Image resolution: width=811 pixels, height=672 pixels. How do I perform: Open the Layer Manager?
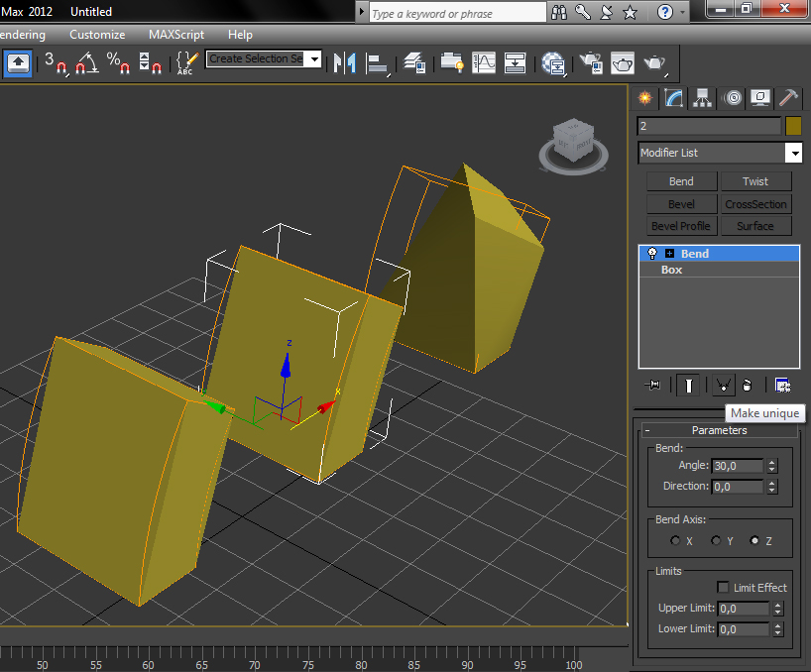414,63
